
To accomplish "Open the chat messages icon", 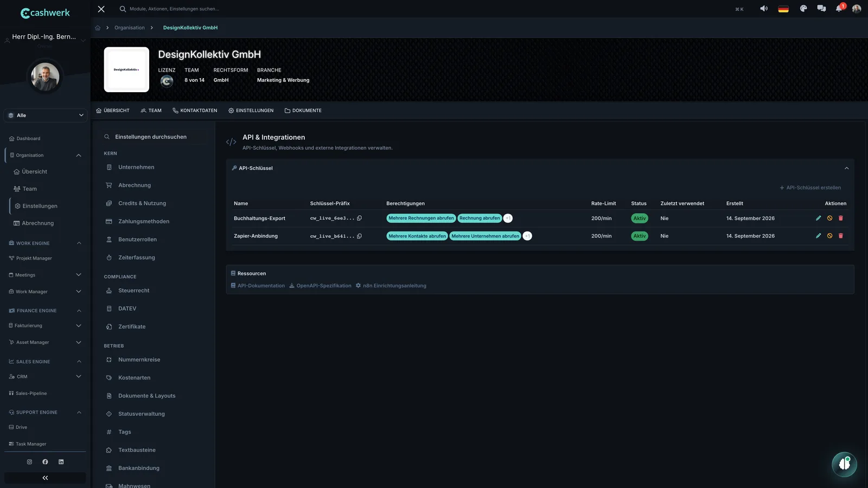I will 821,9.
